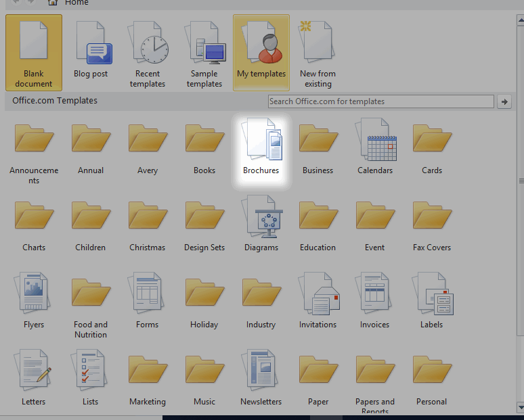The height and width of the screenshot is (420, 524).
Task: Open the Newsletters template category
Action: [x=261, y=379]
